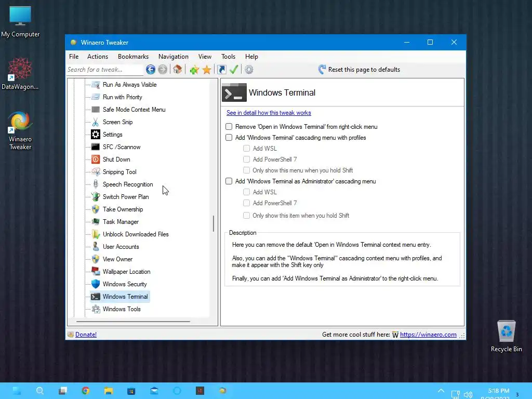Click the Unblock Downloaded Files icon
The width and height of the screenshot is (532, 399).
point(96,234)
